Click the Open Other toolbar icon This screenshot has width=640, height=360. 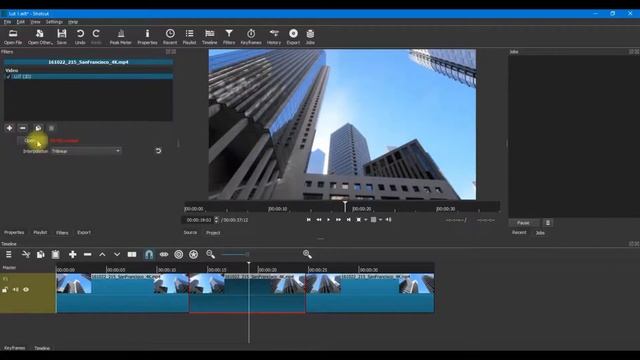click(x=40, y=36)
